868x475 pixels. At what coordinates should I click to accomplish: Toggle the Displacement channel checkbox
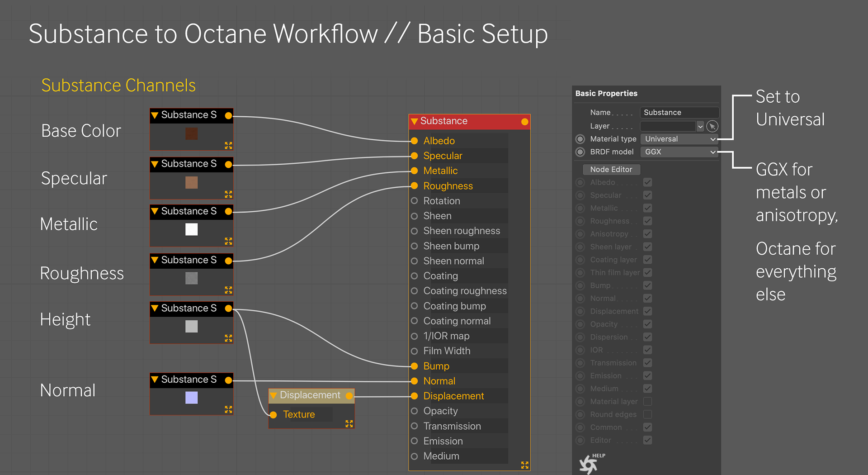click(x=647, y=311)
